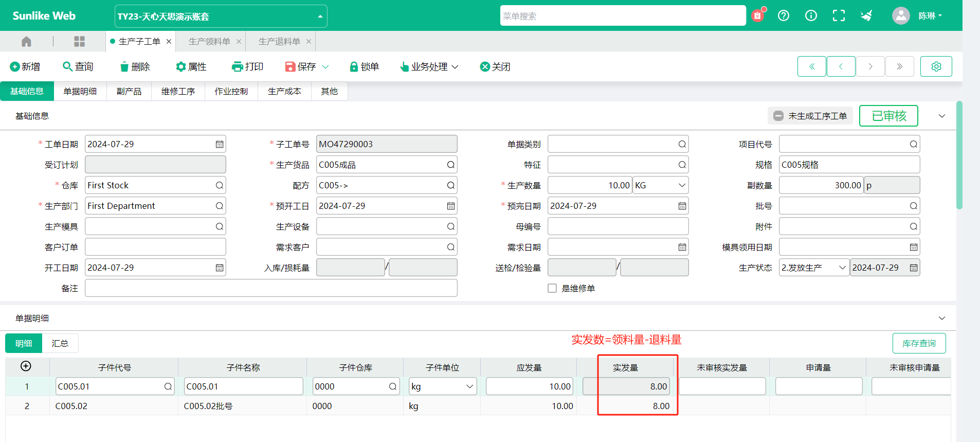This screenshot has height=442, width=980.
Task: Go to previous record button
Action: coord(841,66)
